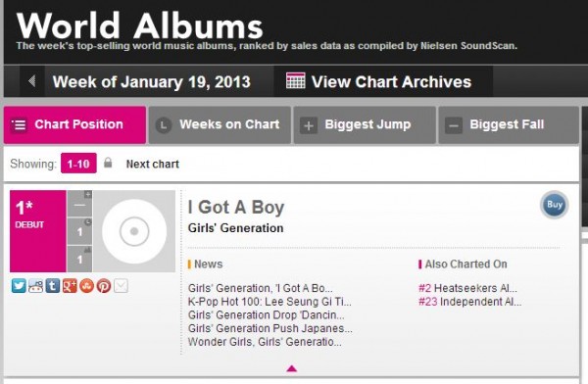The width and height of the screenshot is (588, 384).
Task: Click the album cover placeholder thumbnail
Action: tap(134, 231)
